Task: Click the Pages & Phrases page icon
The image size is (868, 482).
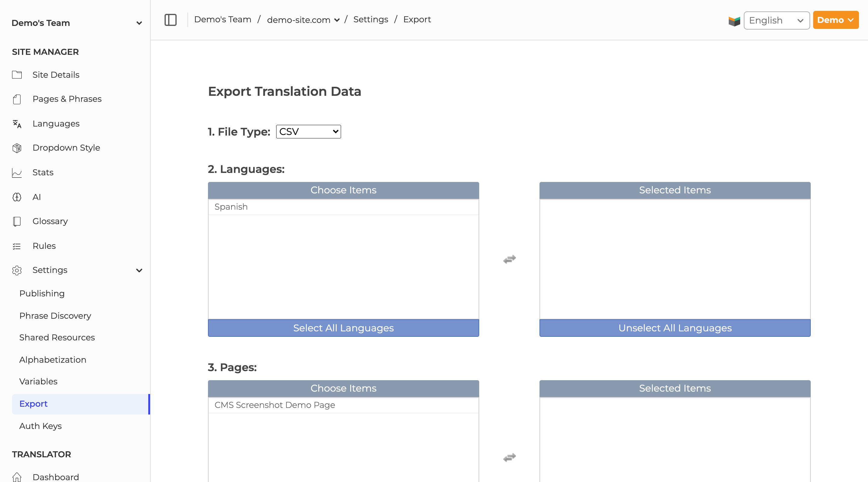Action: pos(17,99)
